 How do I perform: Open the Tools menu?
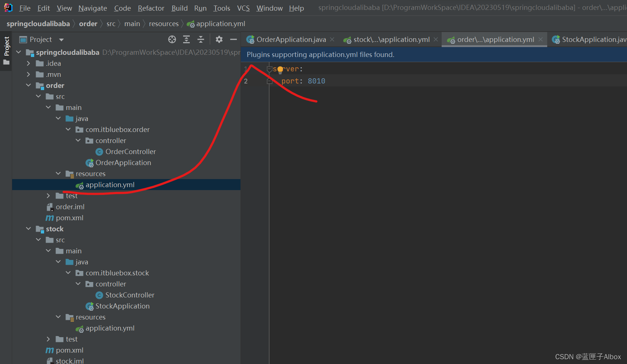222,8
